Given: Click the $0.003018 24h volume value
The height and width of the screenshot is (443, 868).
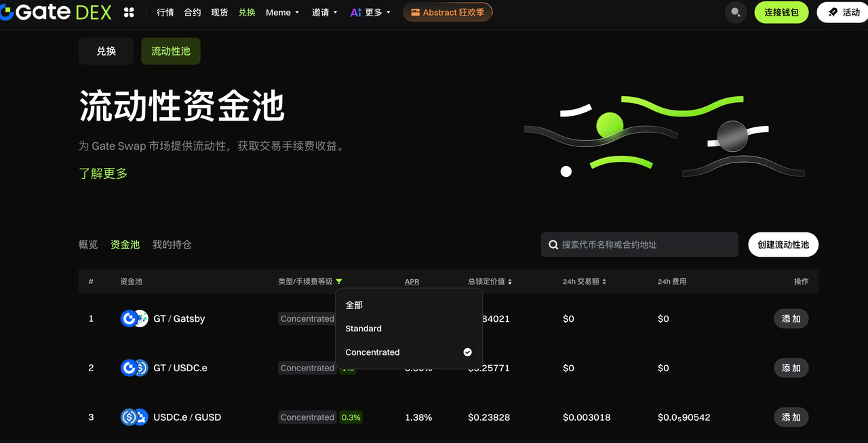Looking at the screenshot, I should point(587,417).
